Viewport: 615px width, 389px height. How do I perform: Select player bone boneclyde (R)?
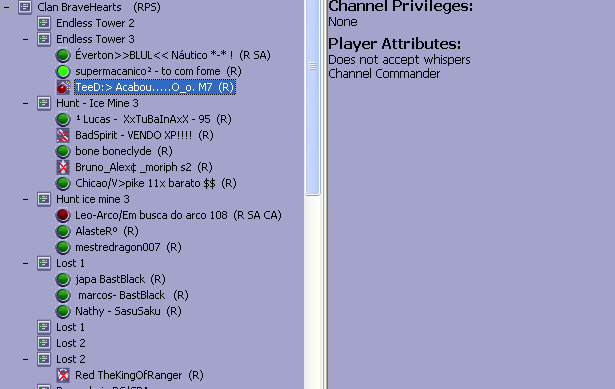[124, 151]
